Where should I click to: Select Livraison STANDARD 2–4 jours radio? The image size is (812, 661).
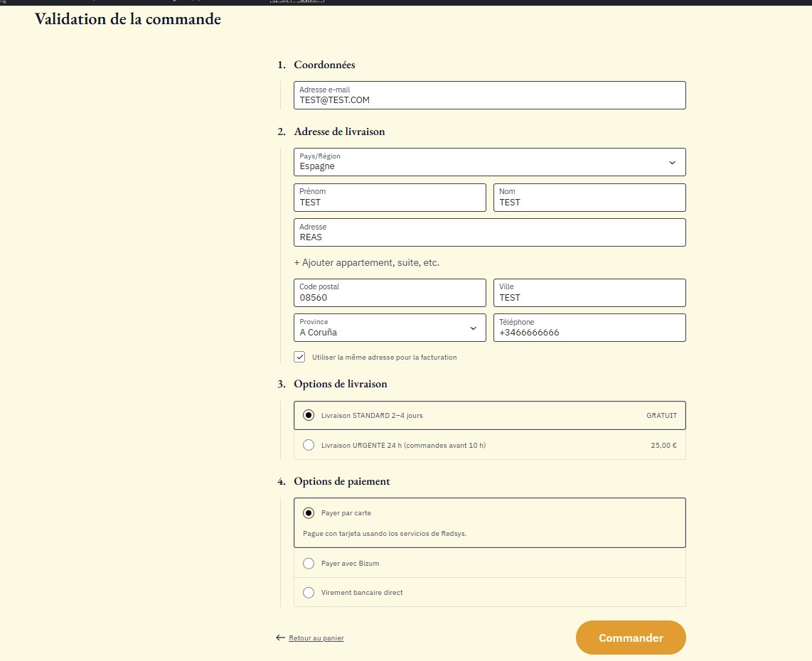(x=309, y=416)
